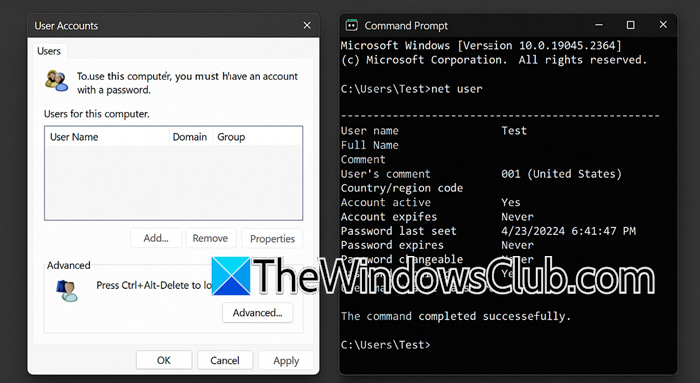Click the '001 (United States)' value

point(561,174)
